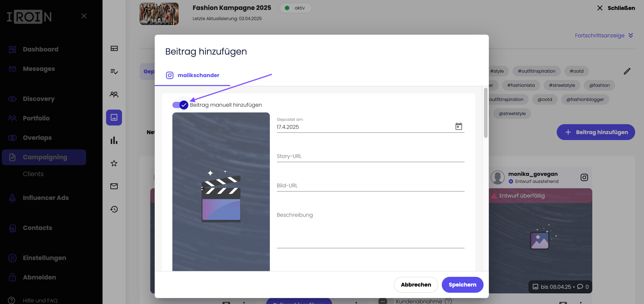Click the aktiv status badge

click(x=295, y=8)
